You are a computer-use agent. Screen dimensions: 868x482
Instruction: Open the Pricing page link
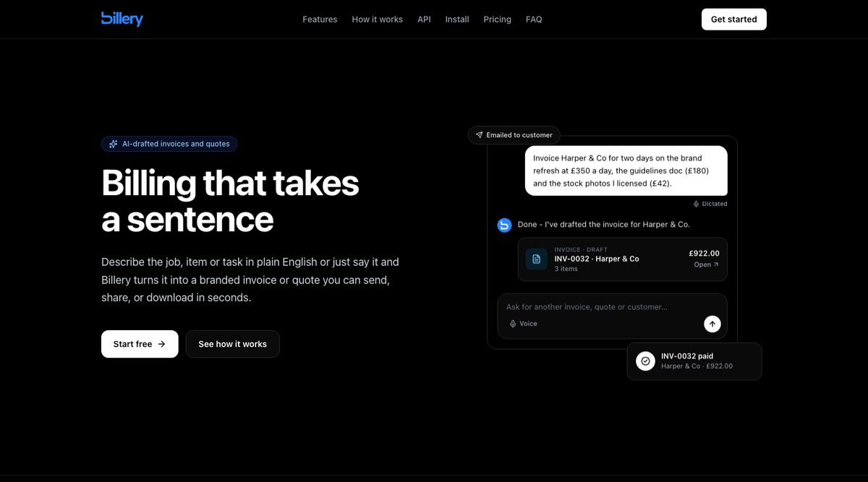click(x=497, y=20)
